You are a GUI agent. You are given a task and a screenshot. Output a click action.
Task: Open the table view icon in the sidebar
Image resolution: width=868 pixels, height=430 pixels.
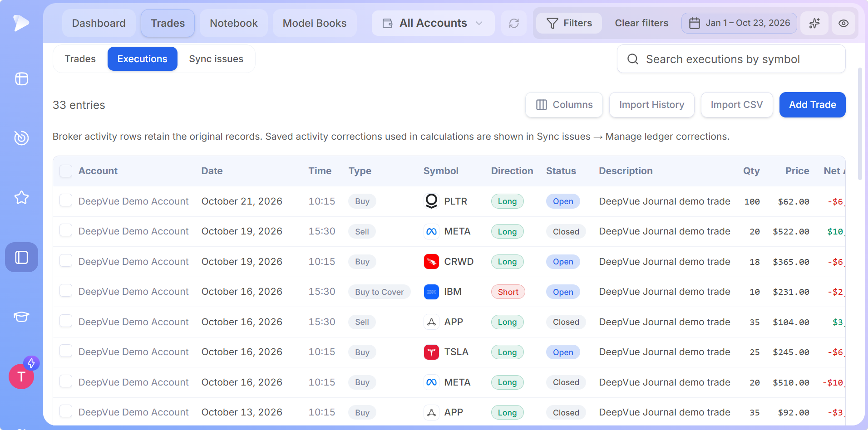click(x=21, y=79)
